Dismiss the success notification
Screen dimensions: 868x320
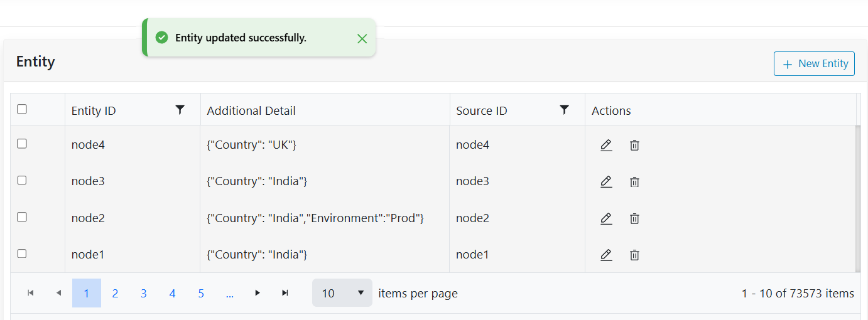tap(362, 38)
